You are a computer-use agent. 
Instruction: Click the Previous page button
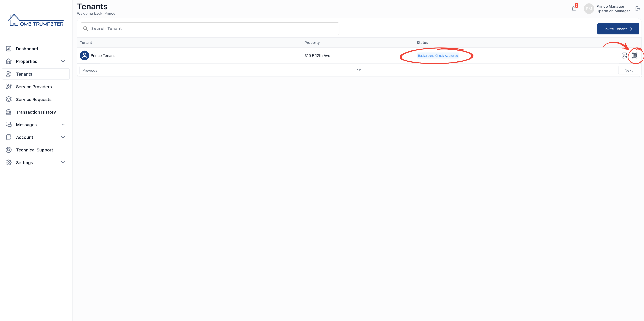click(90, 70)
